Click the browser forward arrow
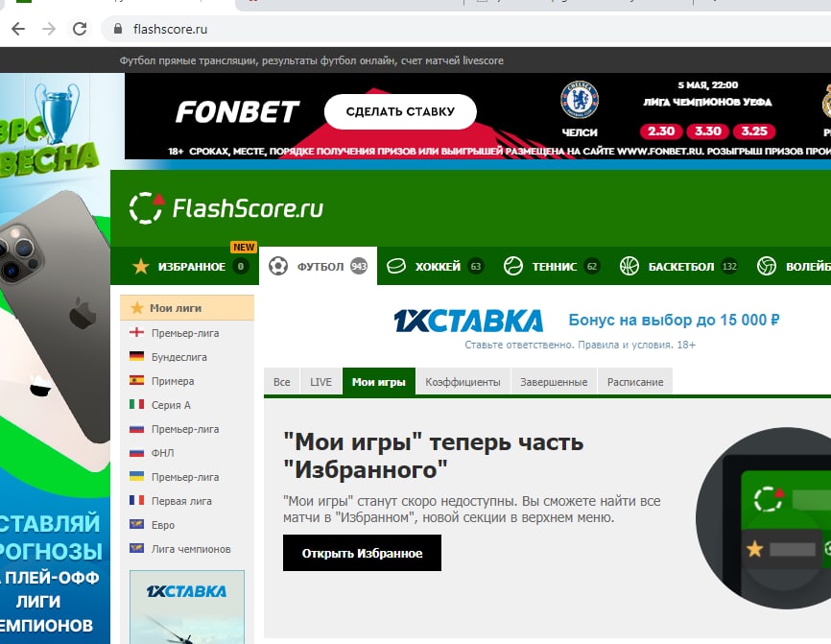 [49, 29]
